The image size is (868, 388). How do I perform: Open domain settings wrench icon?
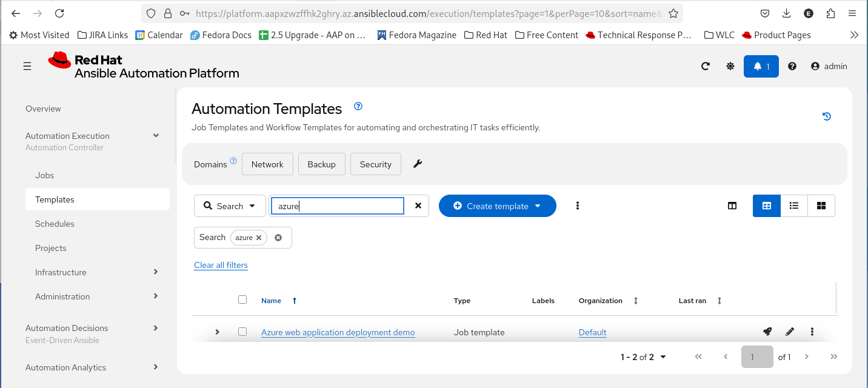pyautogui.click(x=418, y=164)
